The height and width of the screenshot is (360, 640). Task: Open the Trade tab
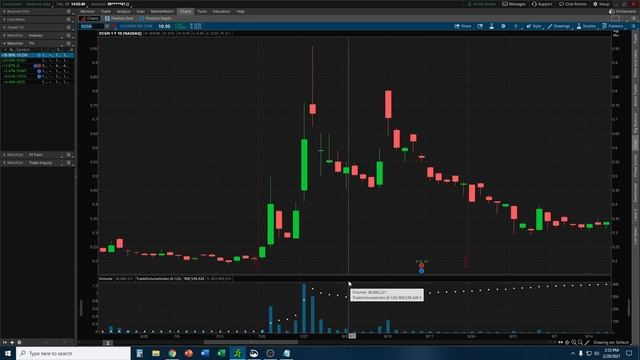coord(106,11)
